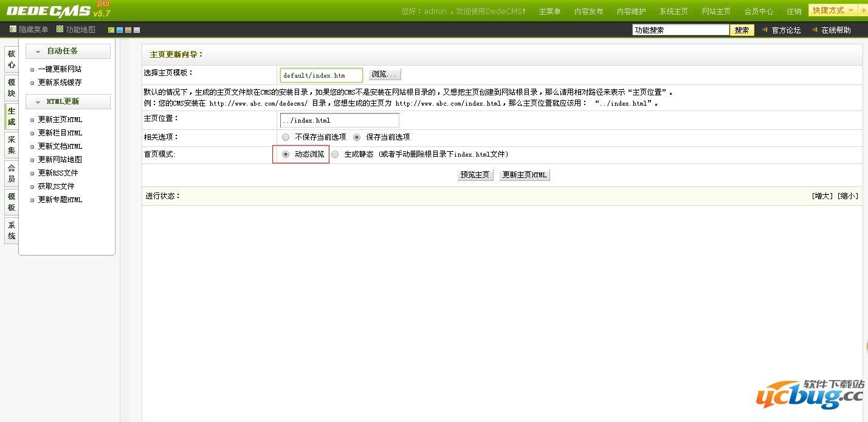This screenshot has width=868, height=422.
Task: Open the 内容维护 top menu
Action: 631,11
